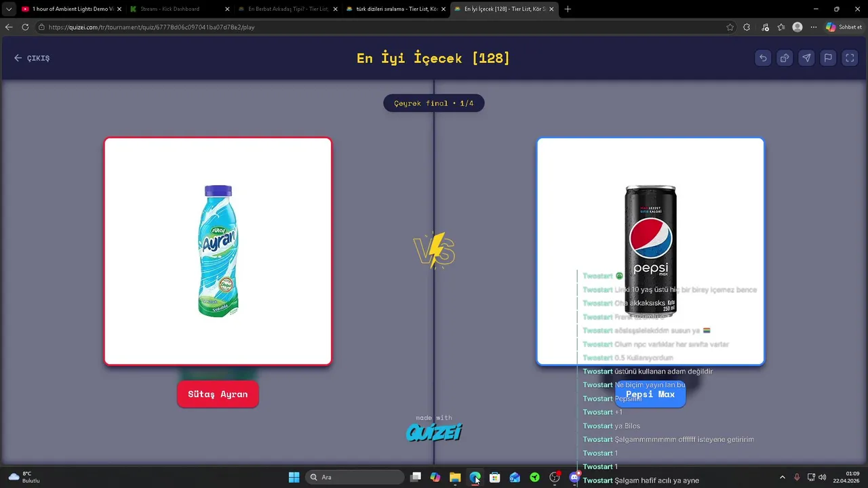Open the volume control tray icon
Viewport: 868px width, 488px height.
pyautogui.click(x=823, y=477)
